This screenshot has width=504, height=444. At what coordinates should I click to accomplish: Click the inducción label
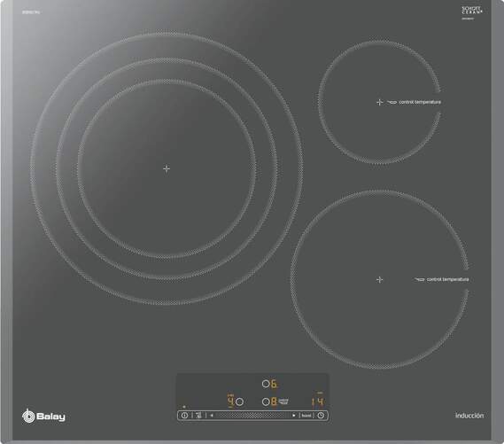point(469,416)
